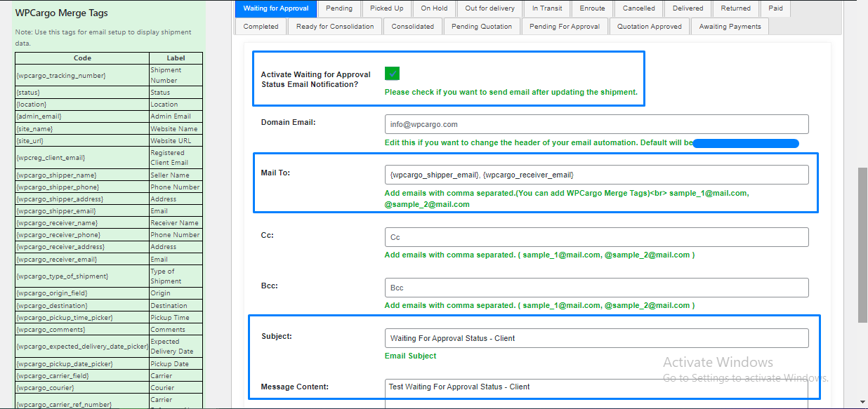
Task: Focus the Mail To input field
Action: coord(596,175)
